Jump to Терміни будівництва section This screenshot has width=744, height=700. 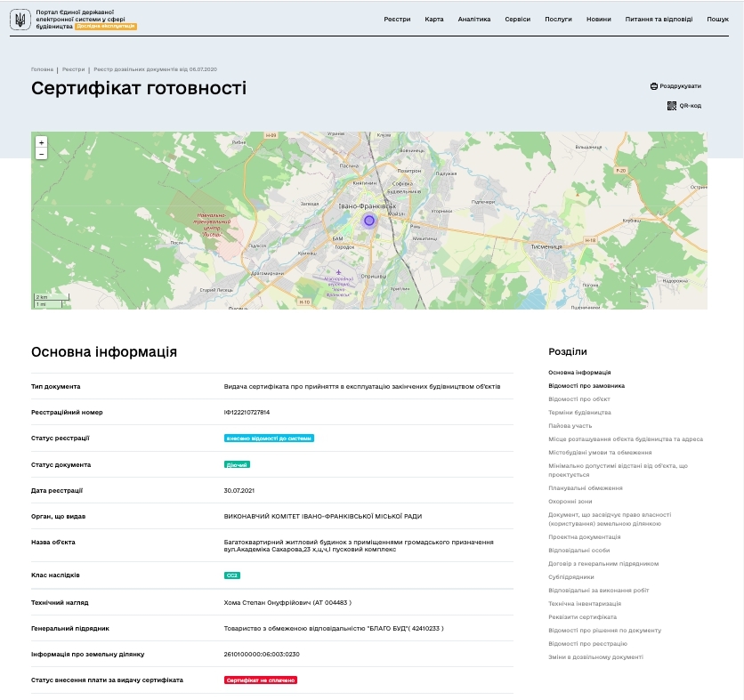579,413
